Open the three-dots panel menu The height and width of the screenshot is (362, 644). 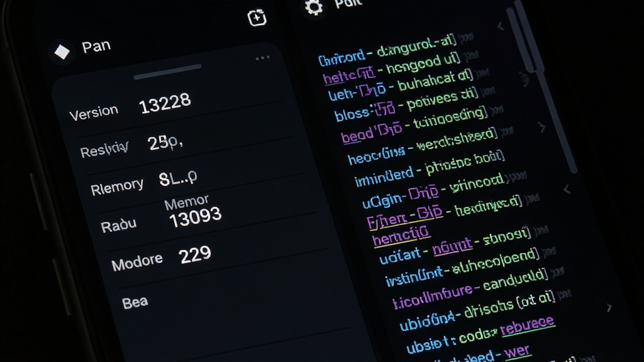[262, 58]
